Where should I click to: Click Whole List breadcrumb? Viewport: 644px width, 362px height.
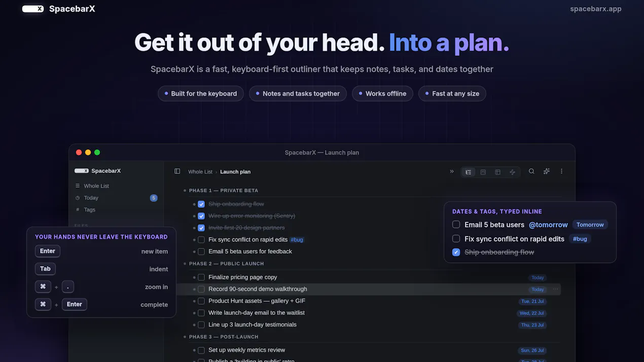click(x=200, y=172)
